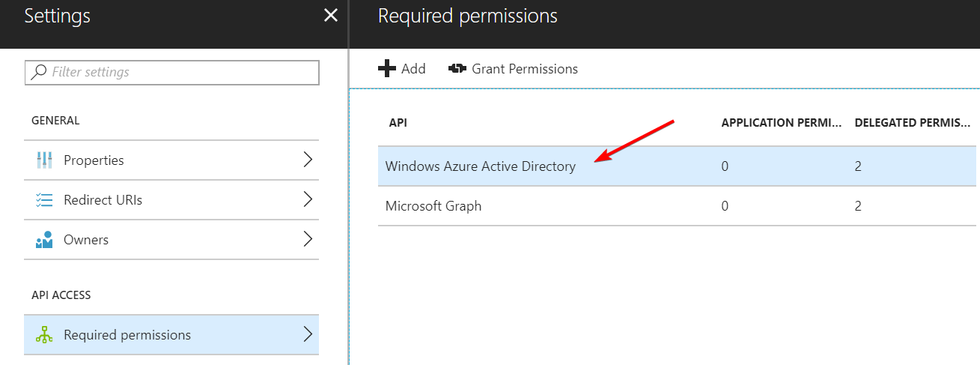Click delegated permissions count for Windows Azure AD
The width and height of the screenshot is (980, 365).
pos(858,166)
